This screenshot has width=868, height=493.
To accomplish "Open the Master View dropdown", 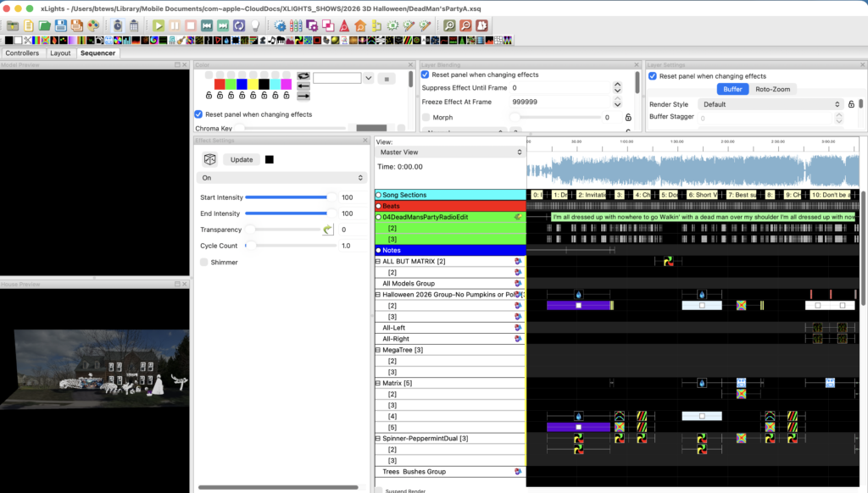I will 450,152.
